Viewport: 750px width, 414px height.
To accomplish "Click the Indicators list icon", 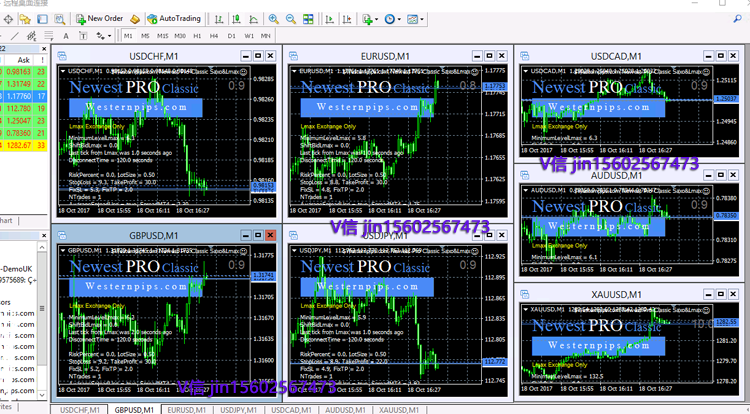I will click(367, 19).
